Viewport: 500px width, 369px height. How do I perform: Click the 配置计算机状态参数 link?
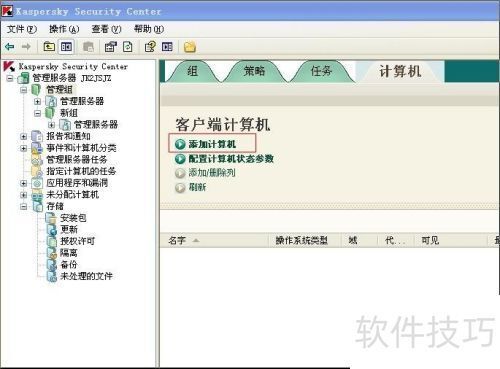click(231, 159)
